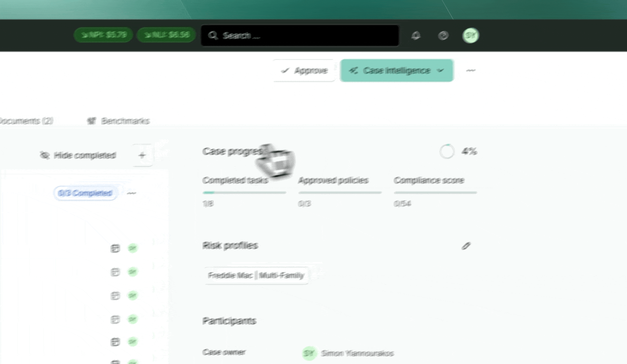Click the Approve button

click(x=304, y=70)
